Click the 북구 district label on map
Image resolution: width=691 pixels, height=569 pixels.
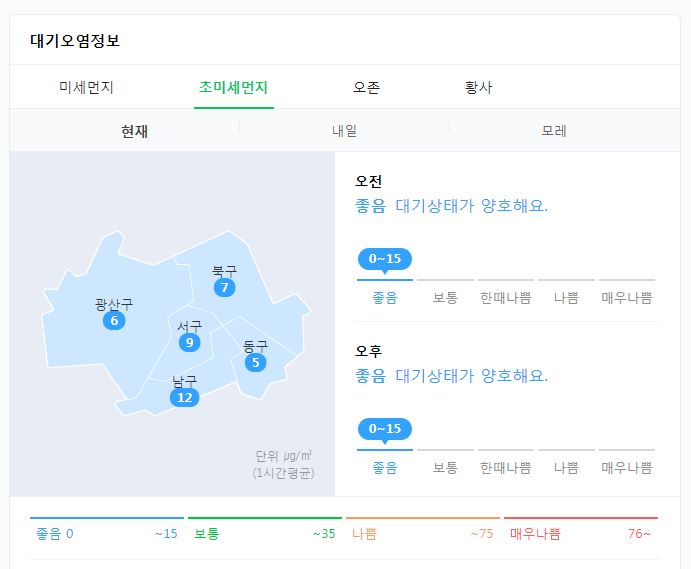[224, 271]
